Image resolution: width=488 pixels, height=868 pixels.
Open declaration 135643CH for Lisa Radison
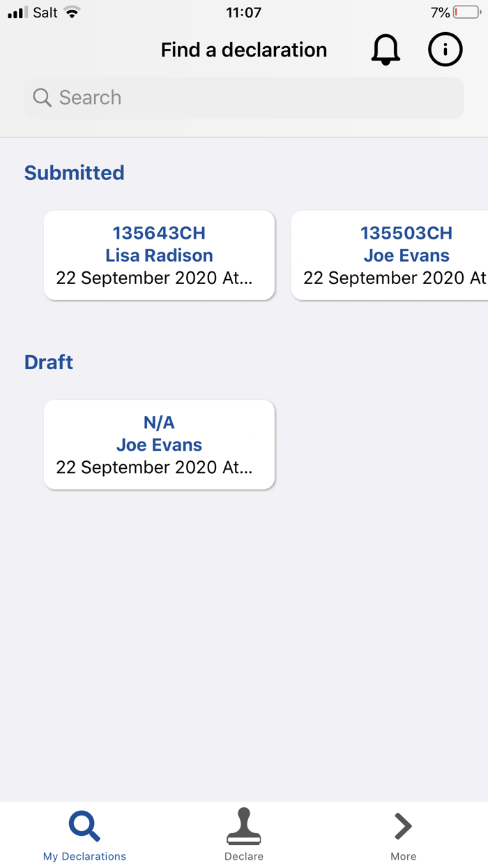[x=159, y=255]
